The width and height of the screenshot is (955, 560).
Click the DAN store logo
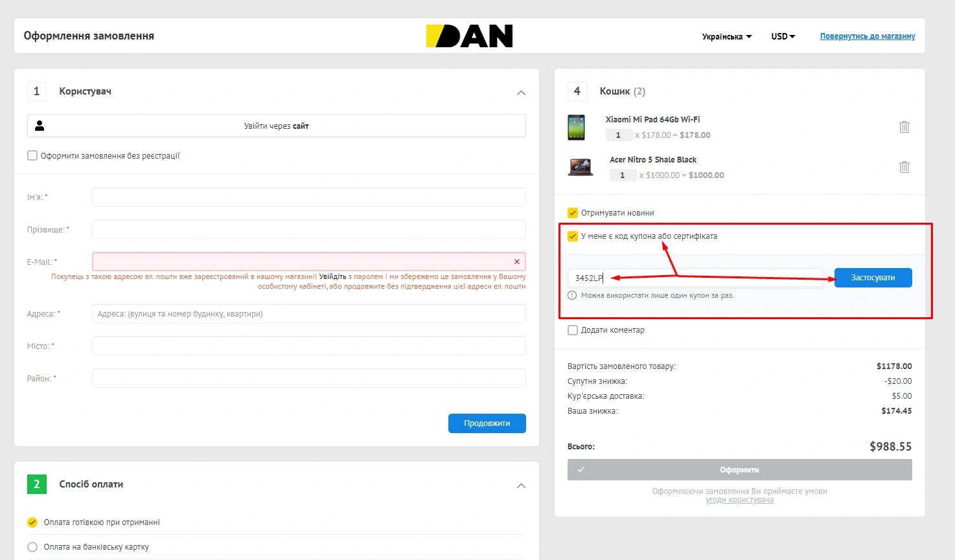(x=469, y=36)
